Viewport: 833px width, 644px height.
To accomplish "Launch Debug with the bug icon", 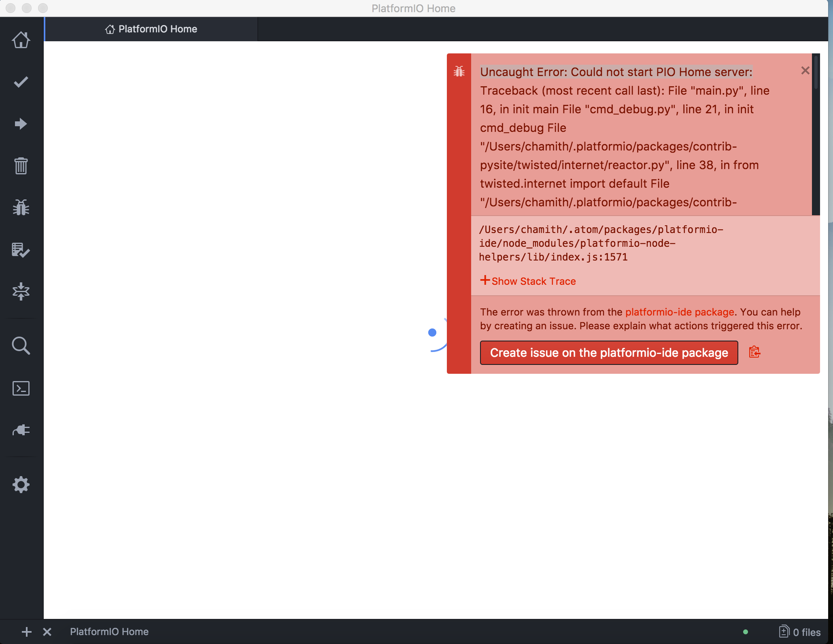I will click(x=21, y=207).
